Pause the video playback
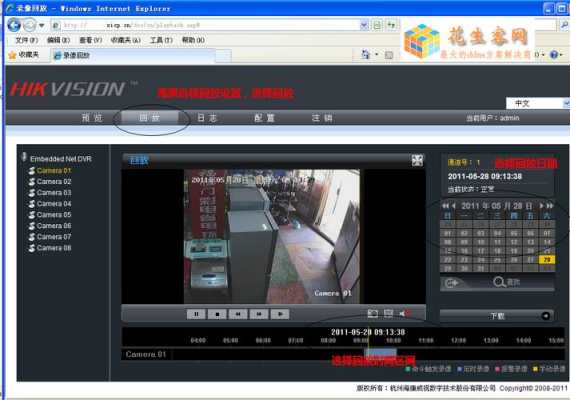This screenshot has width=570, height=400. (196, 314)
